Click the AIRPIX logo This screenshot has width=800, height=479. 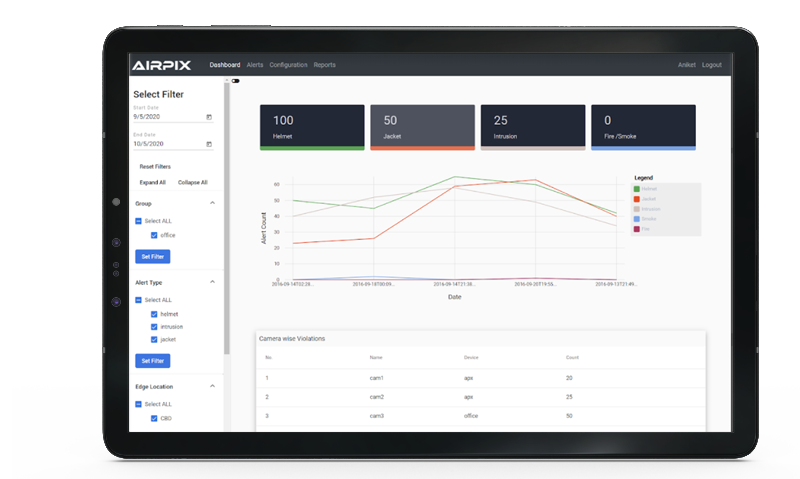[x=161, y=65]
